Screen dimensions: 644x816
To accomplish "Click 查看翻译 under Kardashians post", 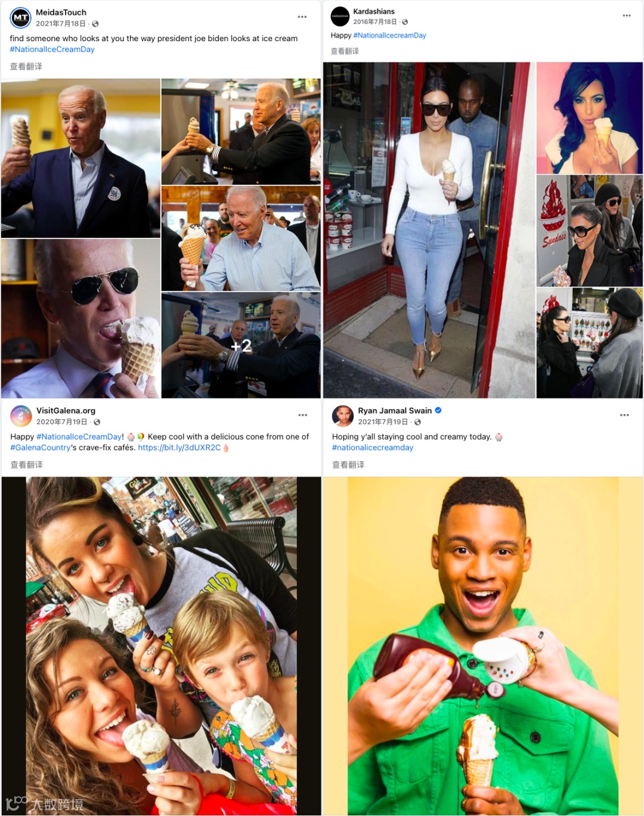I will (x=345, y=51).
